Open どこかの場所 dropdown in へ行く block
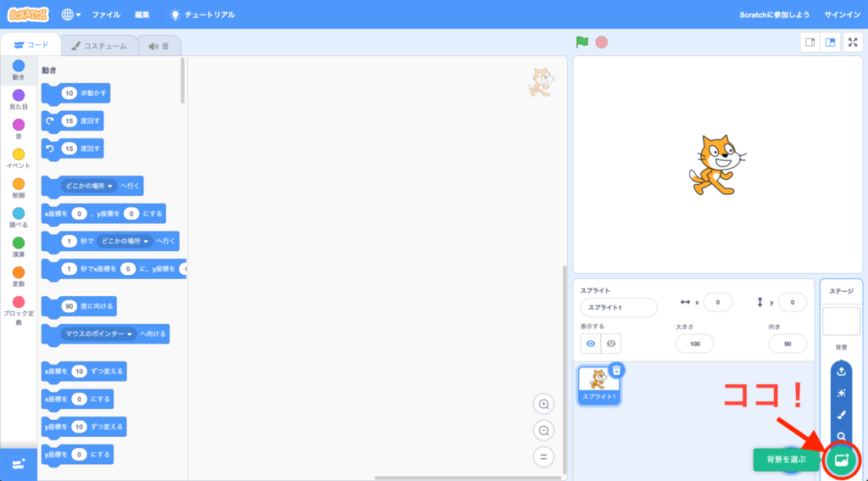Viewport: 868px width, 481px height. tap(88, 186)
